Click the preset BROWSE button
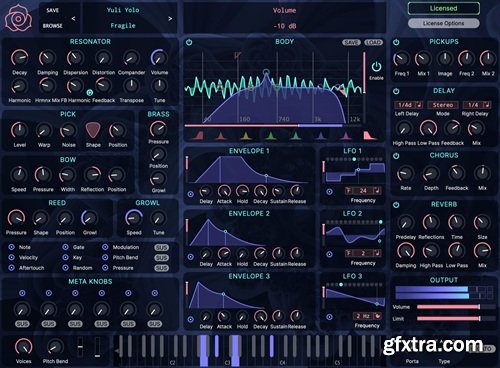 [52, 26]
